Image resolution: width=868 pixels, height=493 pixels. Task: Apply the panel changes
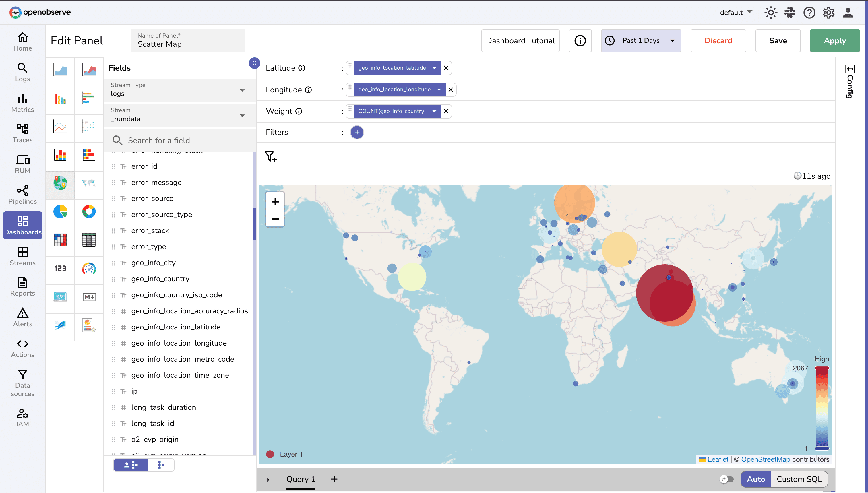(x=834, y=41)
